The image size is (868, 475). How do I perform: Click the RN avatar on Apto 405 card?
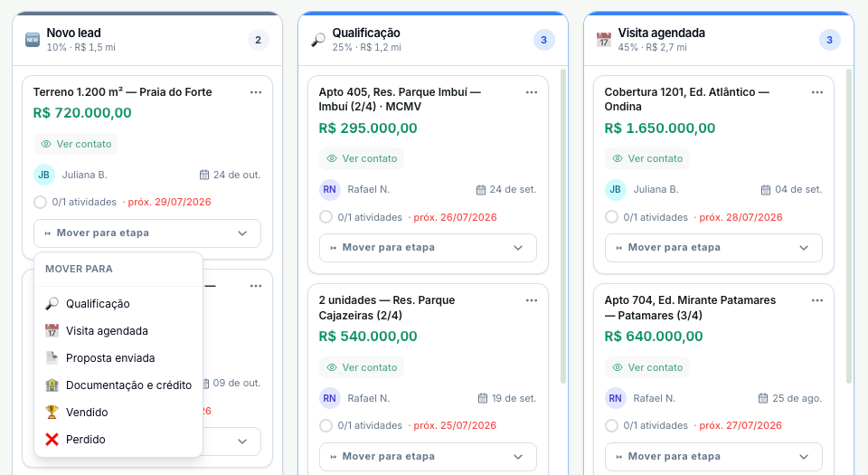(x=329, y=189)
